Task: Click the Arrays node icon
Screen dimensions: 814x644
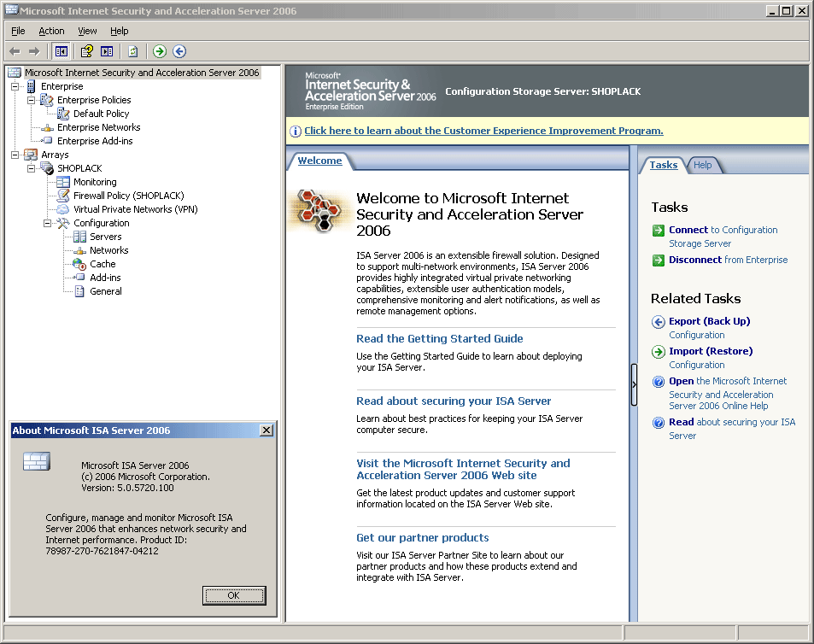Action: [31, 155]
